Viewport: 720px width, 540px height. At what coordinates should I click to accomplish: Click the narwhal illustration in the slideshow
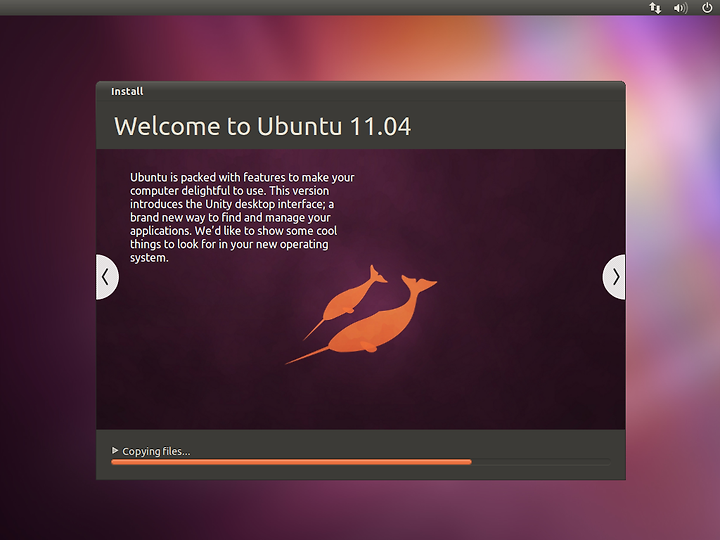[x=361, y=315]
